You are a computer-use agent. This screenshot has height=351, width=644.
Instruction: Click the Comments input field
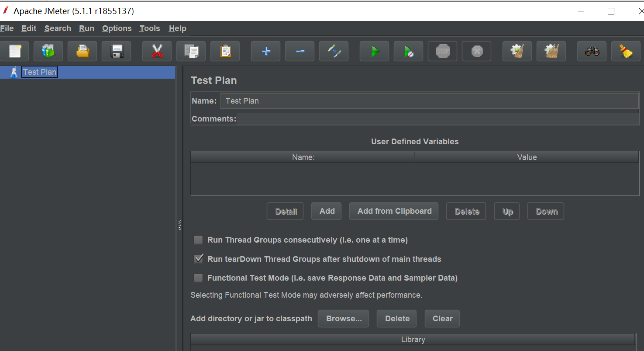(x=437, y=119)
